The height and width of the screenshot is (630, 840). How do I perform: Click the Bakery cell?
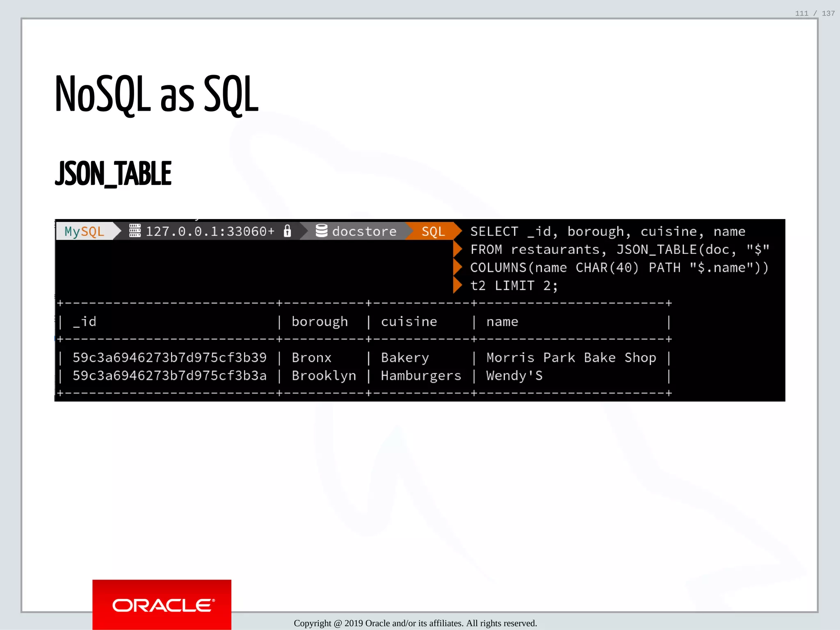[x=405, y=358]
